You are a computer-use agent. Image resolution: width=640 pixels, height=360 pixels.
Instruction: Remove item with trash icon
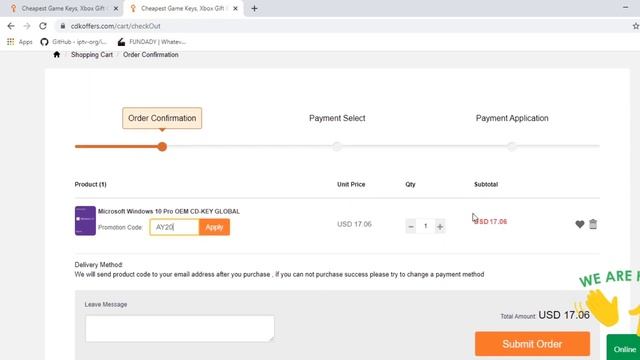593,224
